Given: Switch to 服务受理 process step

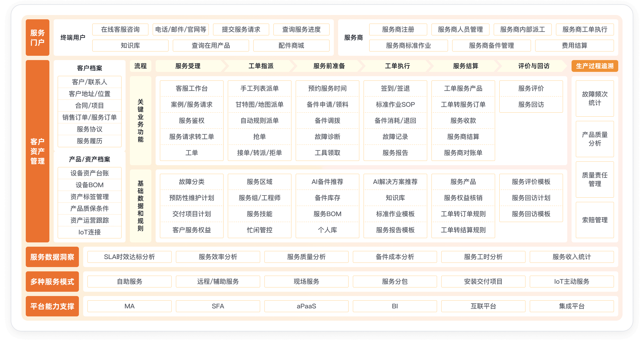Looking at the screenshot, I should click(x=188, y=66).
